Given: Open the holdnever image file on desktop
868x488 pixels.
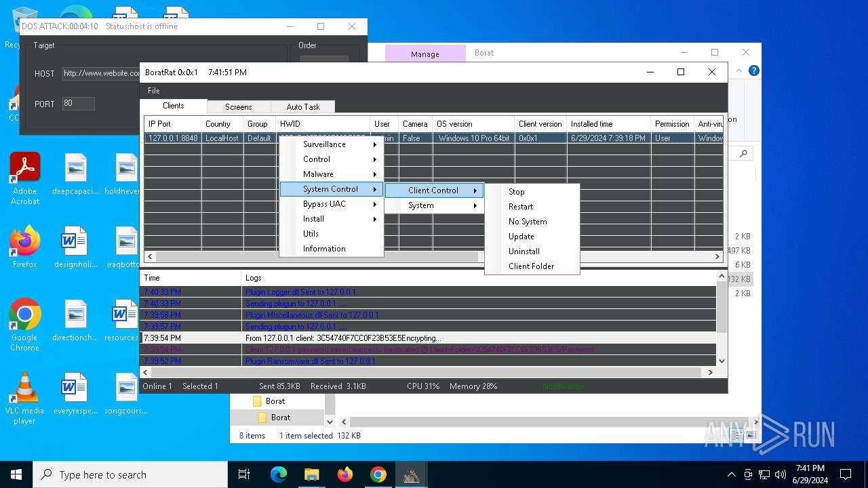Looking at the screenshot, I should (122, 174).
